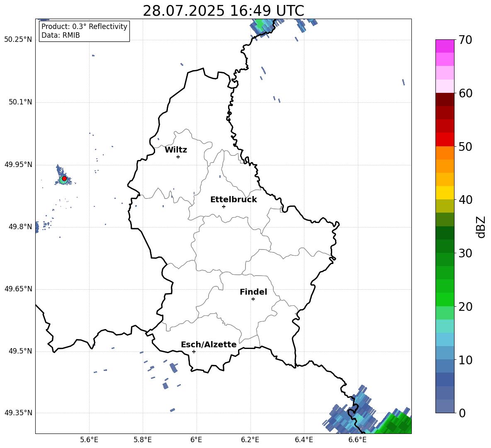Click the 49.5°N latitude label
Screen dimensions: 491x448
coord(20,351)
